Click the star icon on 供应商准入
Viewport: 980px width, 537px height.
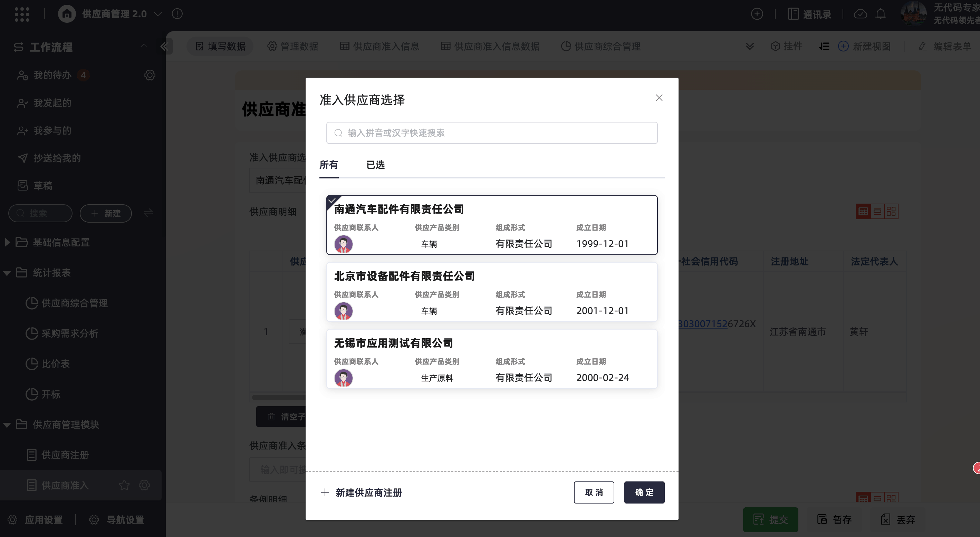(x=124, y=485)
